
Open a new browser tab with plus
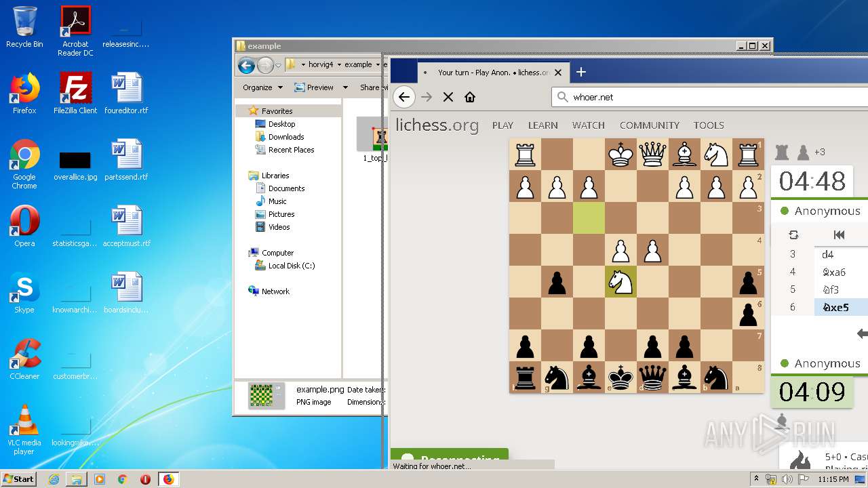(x=581, y=72)
